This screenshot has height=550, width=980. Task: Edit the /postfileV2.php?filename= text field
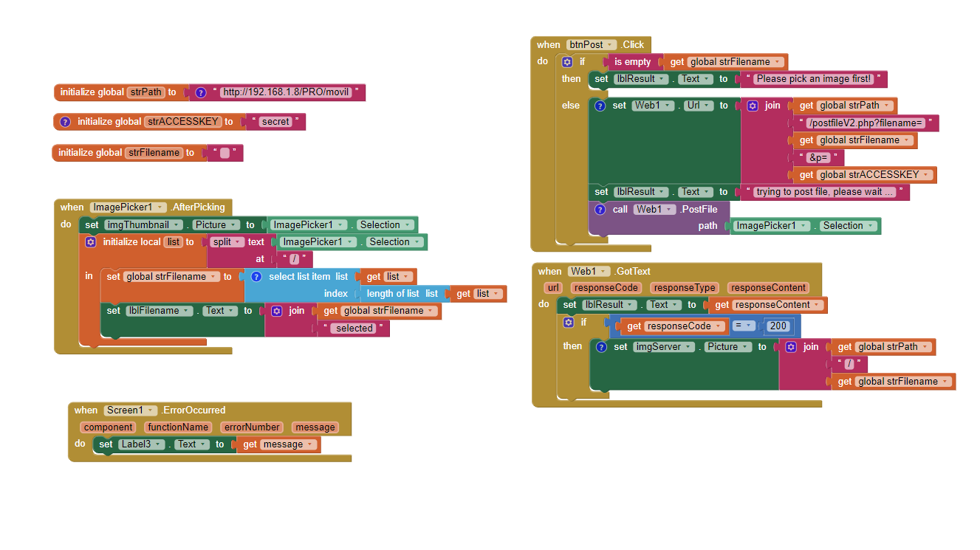point(866,123)
